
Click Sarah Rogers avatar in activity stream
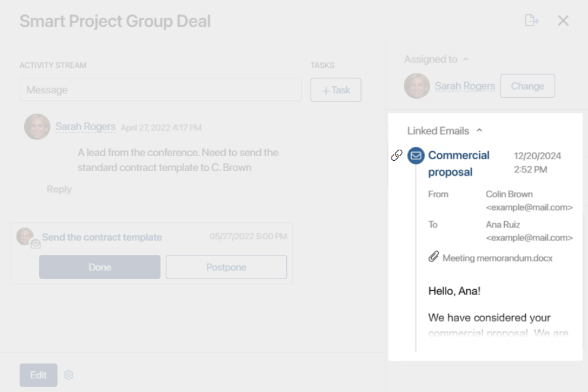coord(37,127)
